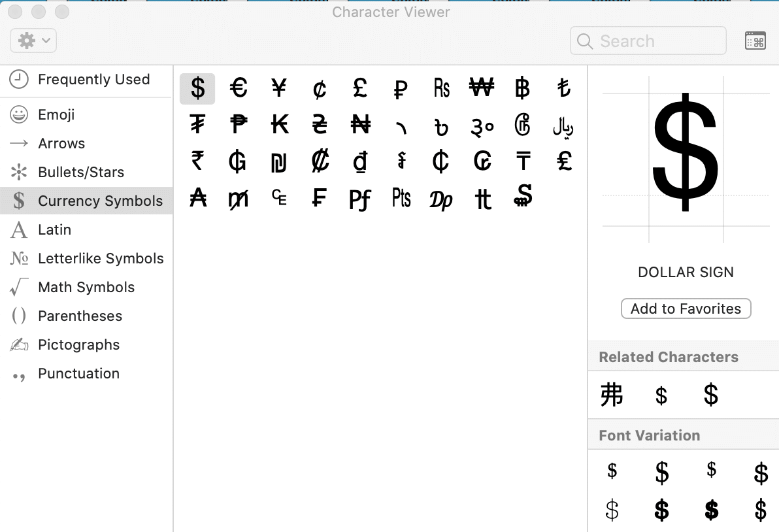Pick the New Shekel sign
779x532 pixels.
pyautogui.click(x=279, y=161)
